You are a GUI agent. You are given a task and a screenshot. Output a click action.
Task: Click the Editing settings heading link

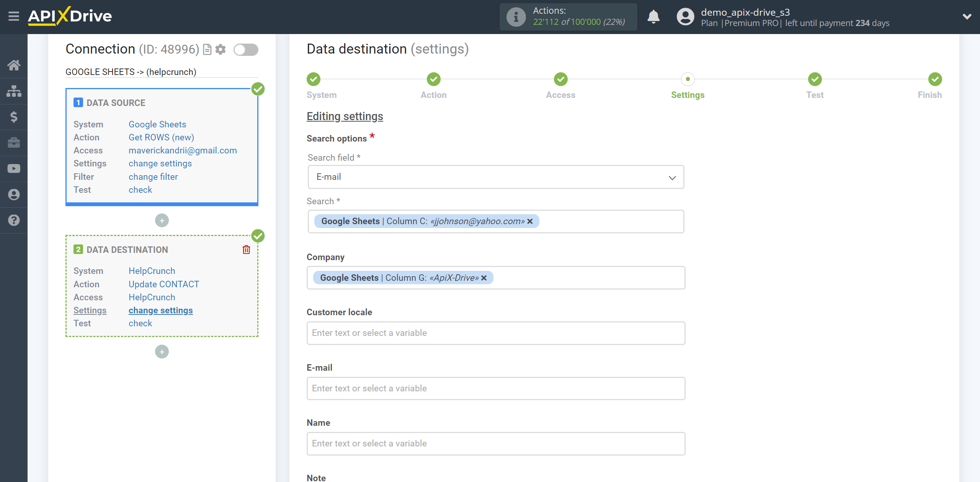(x=345, y=116)
